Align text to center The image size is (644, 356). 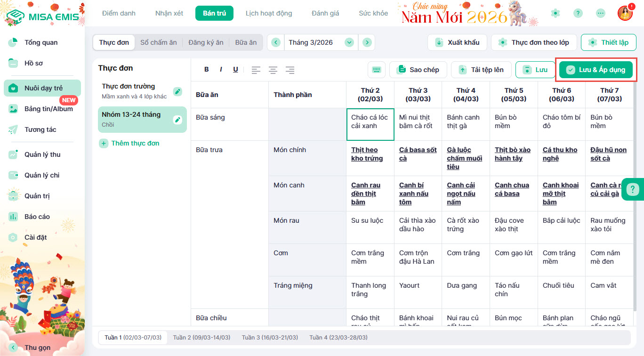pyautogui.click(x=273, y=70)
